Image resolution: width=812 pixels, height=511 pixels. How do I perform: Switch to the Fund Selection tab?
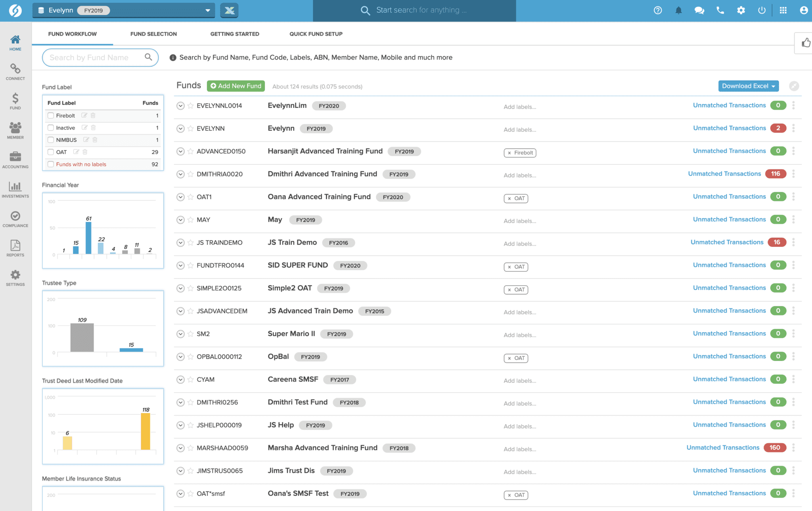[x=153, y=34]
